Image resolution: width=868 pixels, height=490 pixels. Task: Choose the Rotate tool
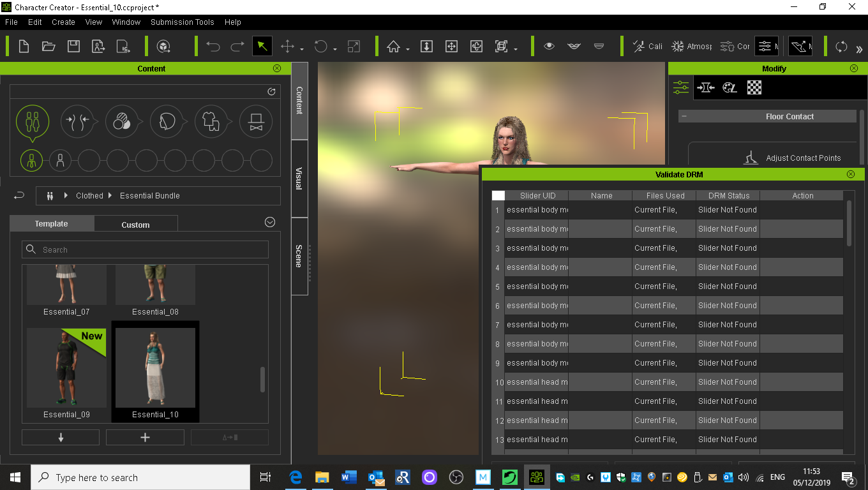pos(321,47)
